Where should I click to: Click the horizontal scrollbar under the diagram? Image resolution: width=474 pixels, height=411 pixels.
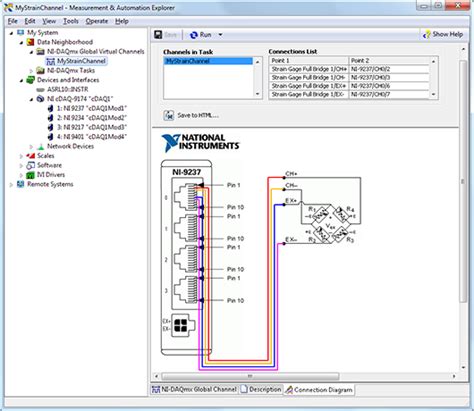250,376
